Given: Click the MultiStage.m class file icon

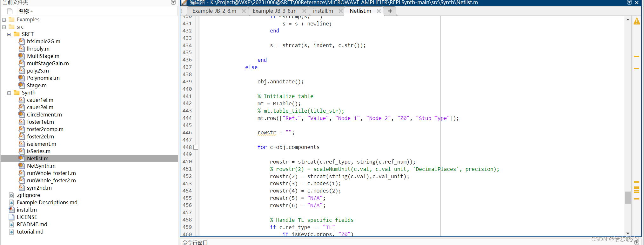Looking at the screenshot, I should [22, 56].
